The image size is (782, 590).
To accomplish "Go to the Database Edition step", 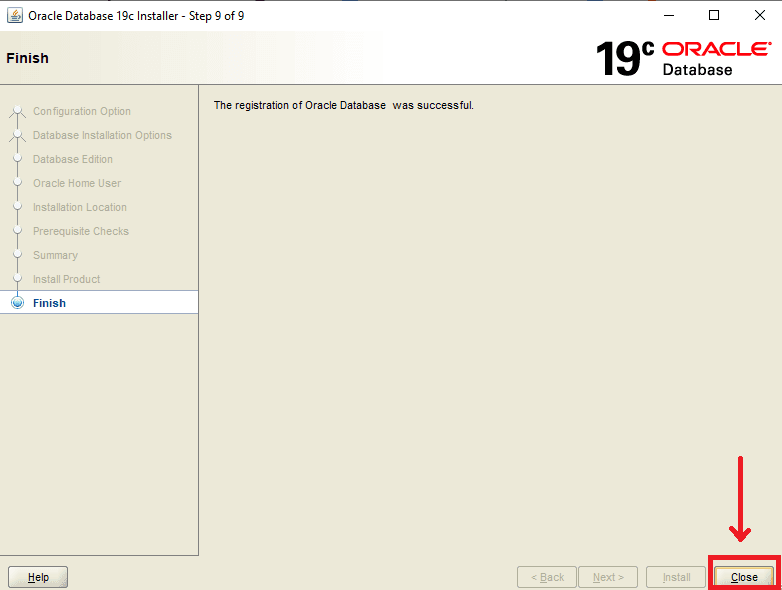I will pos(72,159).
